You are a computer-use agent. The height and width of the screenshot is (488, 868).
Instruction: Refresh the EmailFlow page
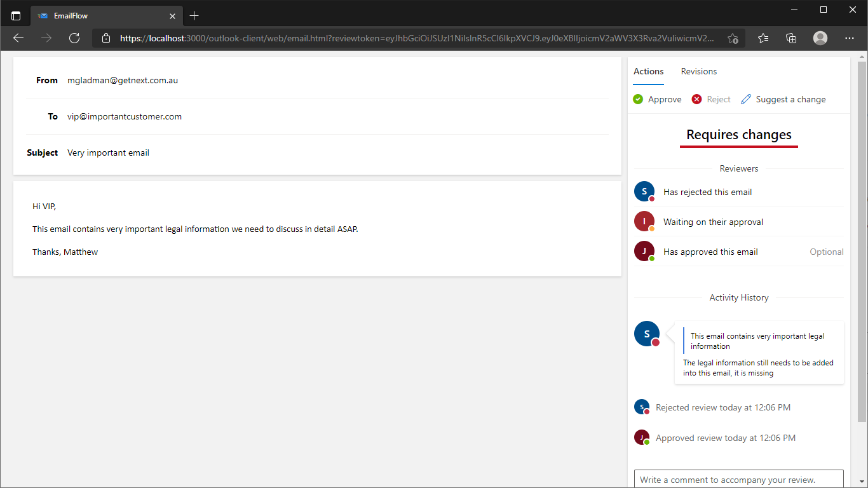74,38
